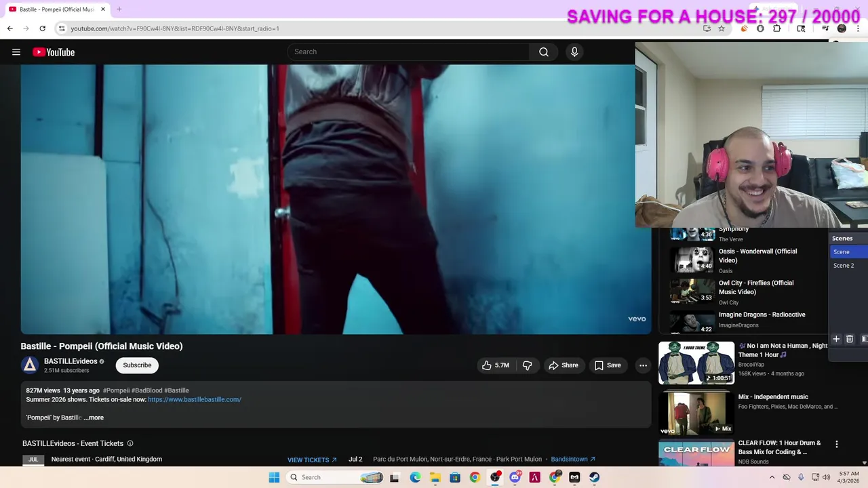Click the YouTube search magnifier button

[x=544, y=52]
